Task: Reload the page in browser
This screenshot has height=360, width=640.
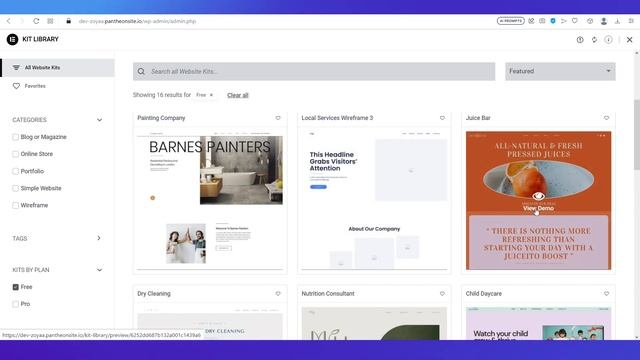Action: pos(36,21)
